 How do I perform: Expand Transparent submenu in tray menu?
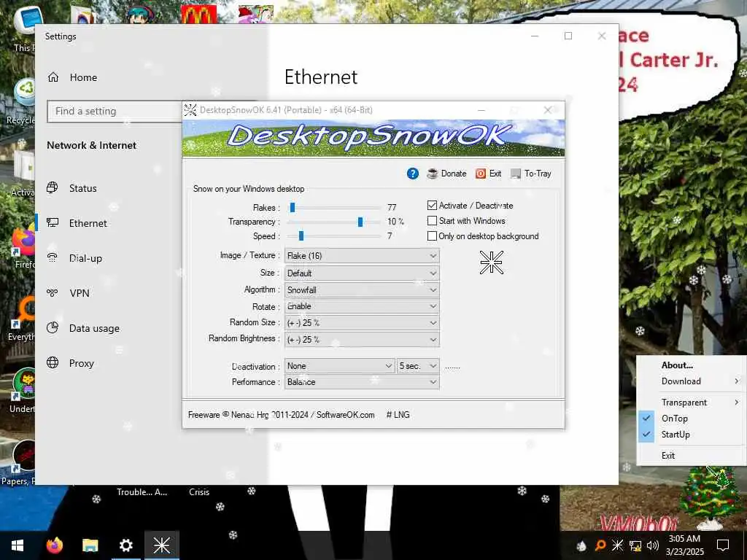coord(692,402)
